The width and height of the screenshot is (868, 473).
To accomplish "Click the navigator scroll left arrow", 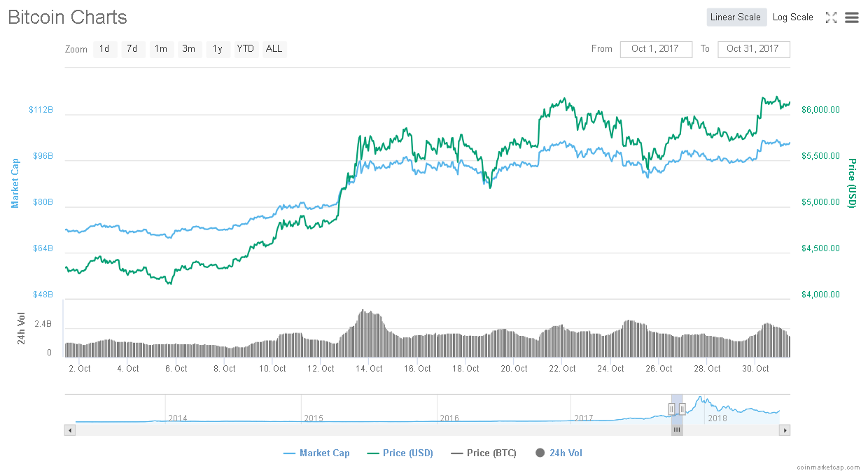I will 70,430.
